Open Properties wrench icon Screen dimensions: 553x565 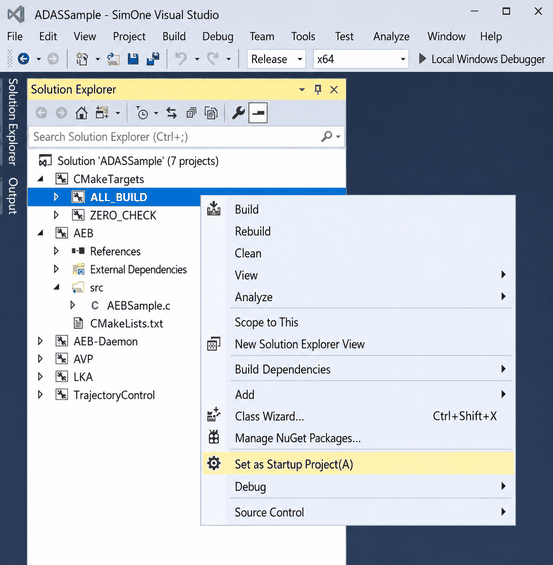[x=238, y=113]
